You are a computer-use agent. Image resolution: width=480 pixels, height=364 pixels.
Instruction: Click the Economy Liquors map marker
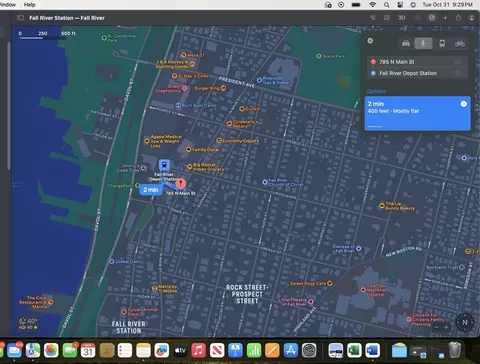pos(219,141)
